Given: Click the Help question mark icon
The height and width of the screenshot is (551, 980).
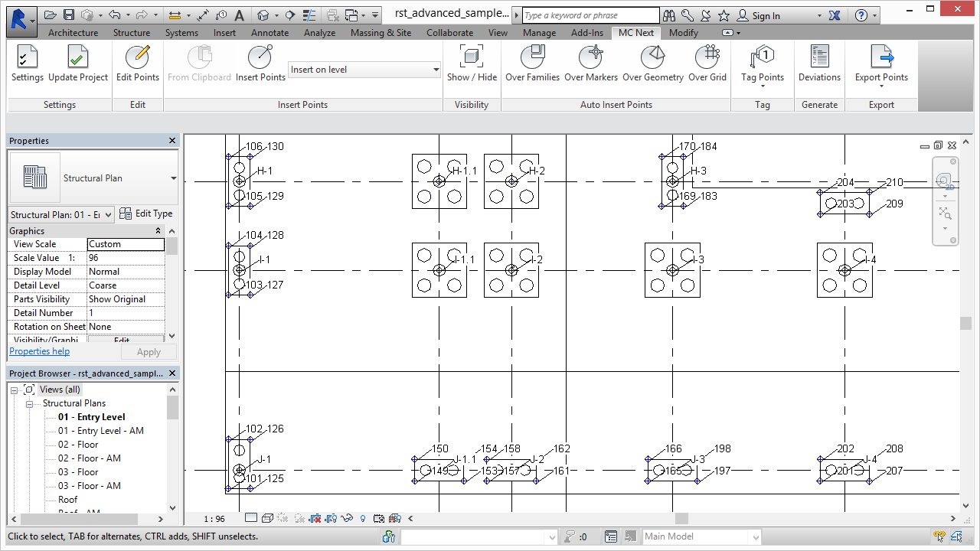Looking at the screenshot, I should (861, 15).
